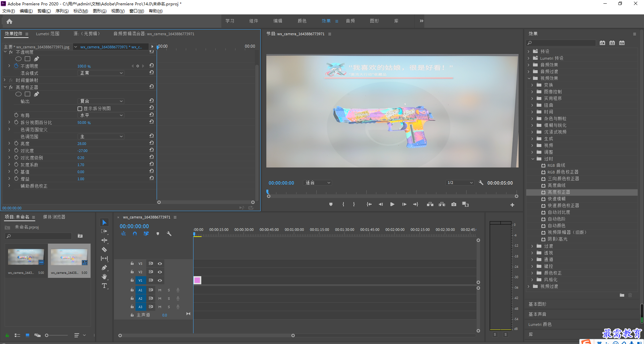Open the 混合模式 dropdown
644x344 pixels.
(x=101, y=73)
